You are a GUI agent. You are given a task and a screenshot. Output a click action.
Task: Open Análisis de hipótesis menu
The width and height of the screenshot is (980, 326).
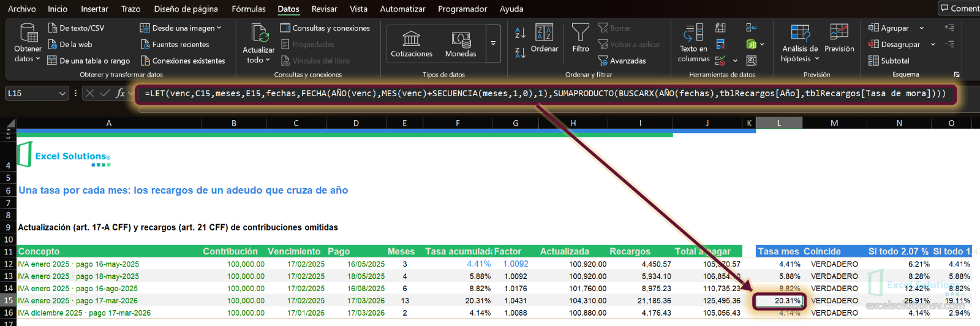800,43
